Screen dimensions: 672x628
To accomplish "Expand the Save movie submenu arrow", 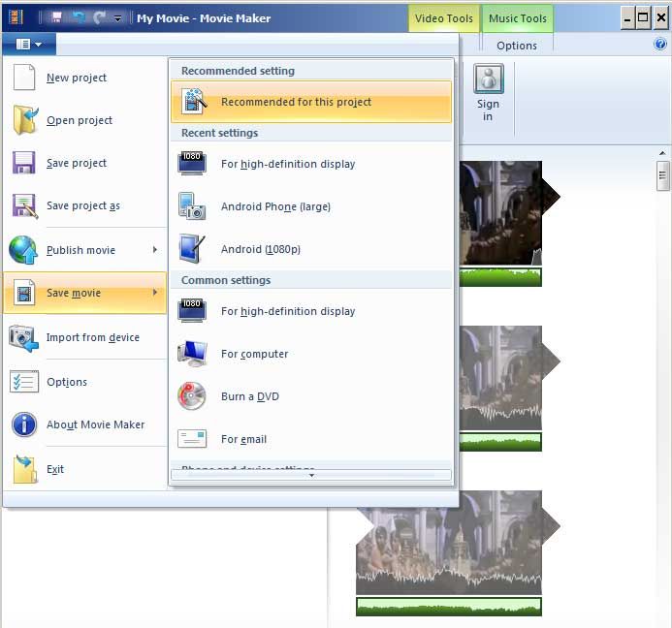I will click(155, 293).
